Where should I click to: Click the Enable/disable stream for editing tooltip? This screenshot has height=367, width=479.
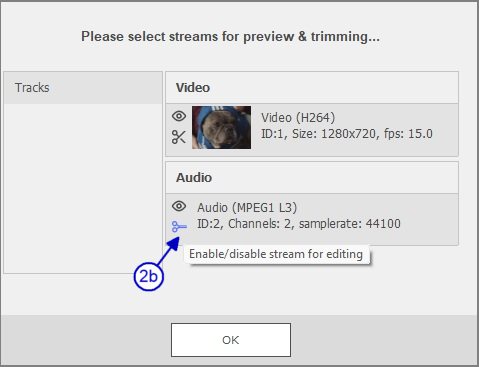pyautogui.click(x=277, y=254)
